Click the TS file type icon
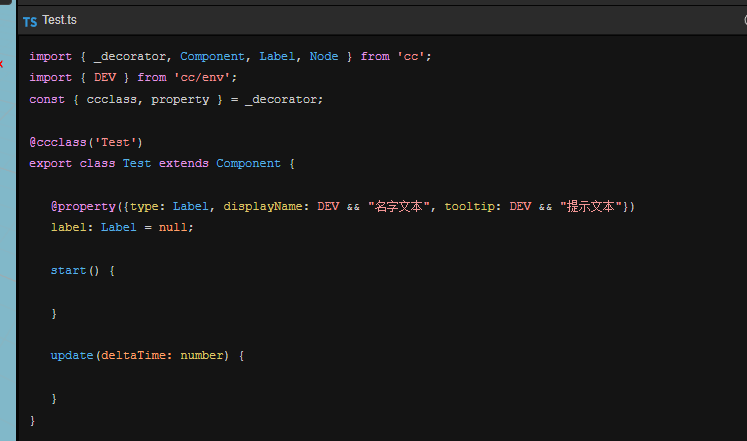 click(30, 21)
